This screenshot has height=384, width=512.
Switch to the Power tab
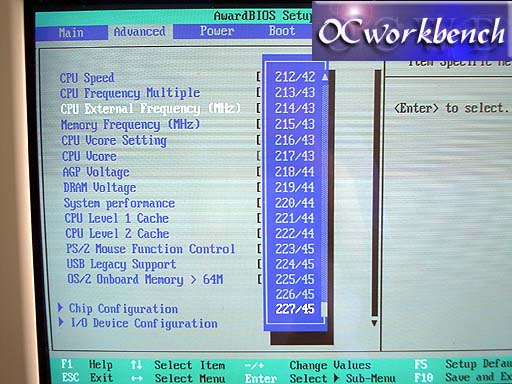217,31
